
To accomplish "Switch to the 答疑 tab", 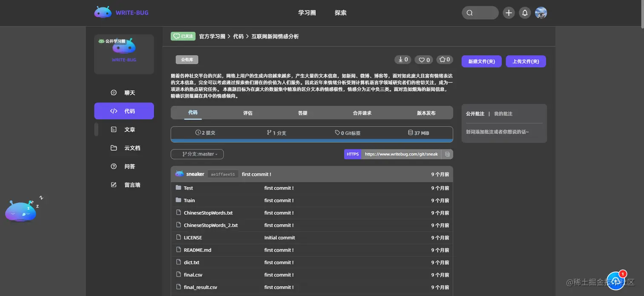I will (x=303, y=113).
